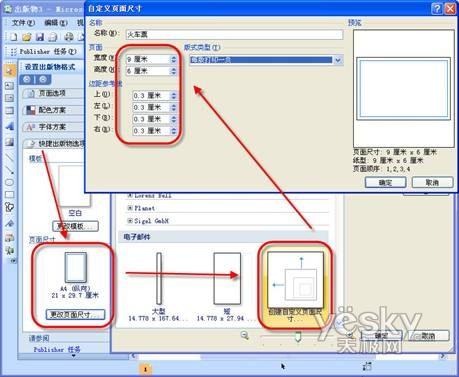The height and width of the screenshot is (377, 459).
Task: Open the 编辑 Edit menu
Action: click(x=56, y=23)
